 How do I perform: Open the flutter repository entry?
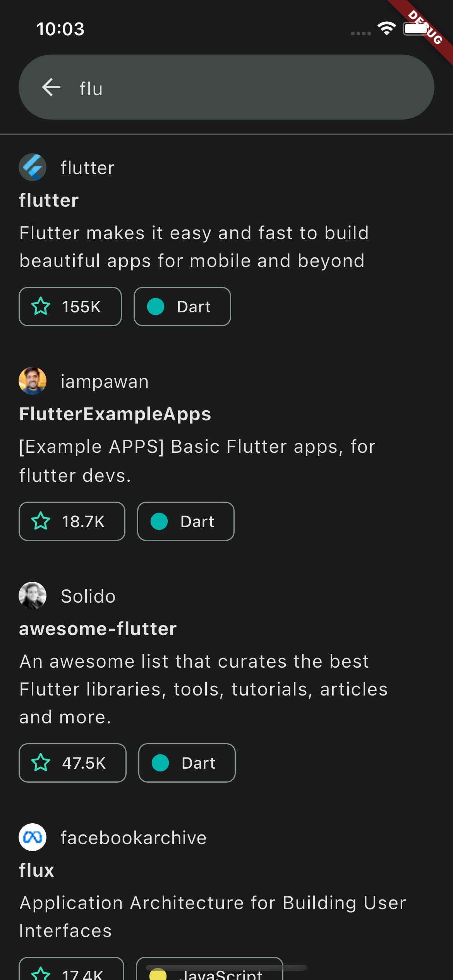click(48, 200)
